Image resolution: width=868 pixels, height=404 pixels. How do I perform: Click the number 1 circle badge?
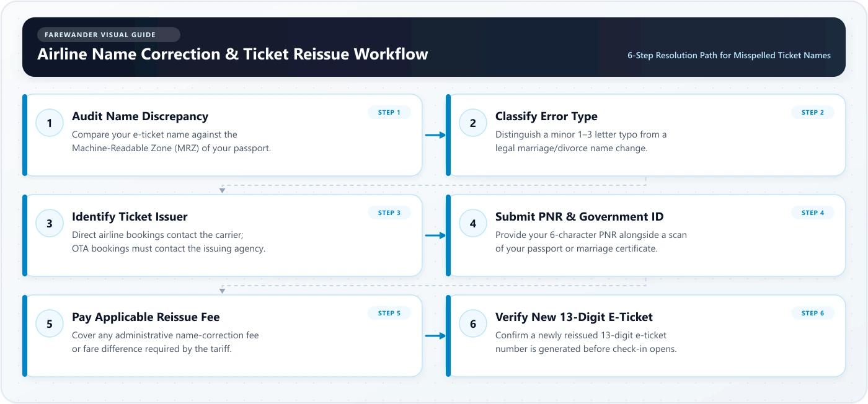click(x=50, y=123)
